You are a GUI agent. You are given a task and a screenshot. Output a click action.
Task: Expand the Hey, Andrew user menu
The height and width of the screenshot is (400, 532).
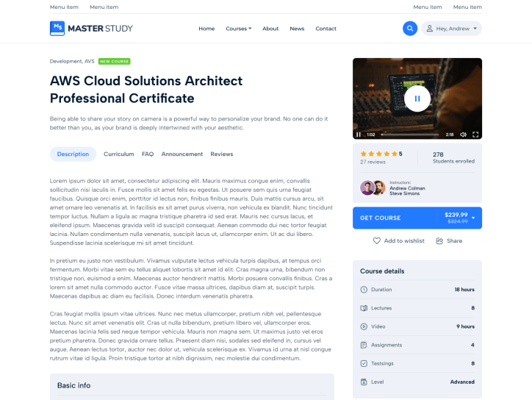(452, 29)
